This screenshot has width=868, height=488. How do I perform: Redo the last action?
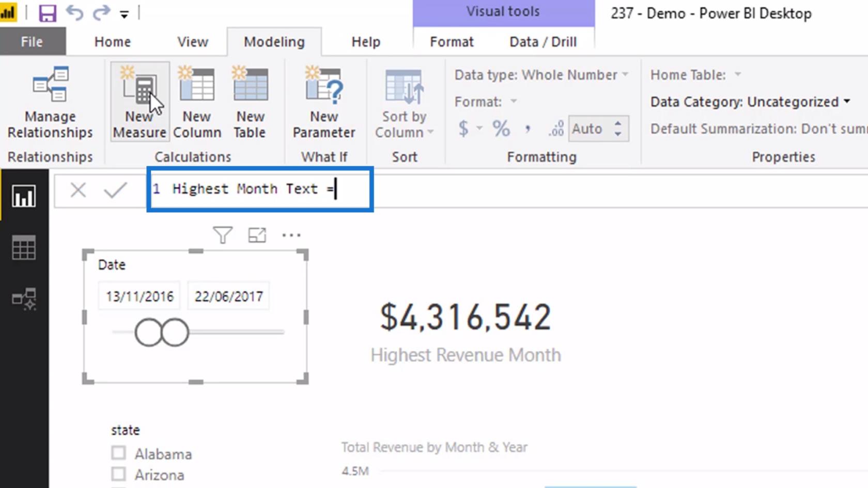coord(100,13)
